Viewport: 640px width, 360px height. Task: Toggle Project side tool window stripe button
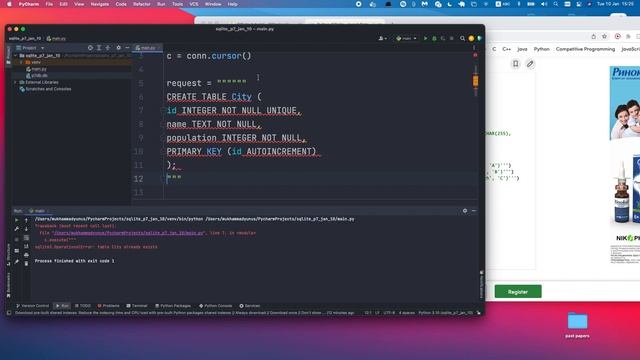click(x=9, y=56)
